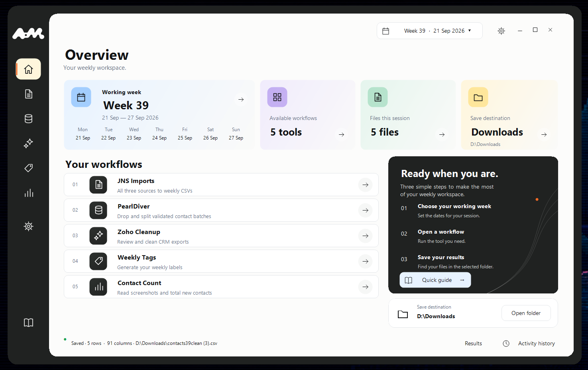Open the JNS Imports workflow title

click(x=136, y=181)
